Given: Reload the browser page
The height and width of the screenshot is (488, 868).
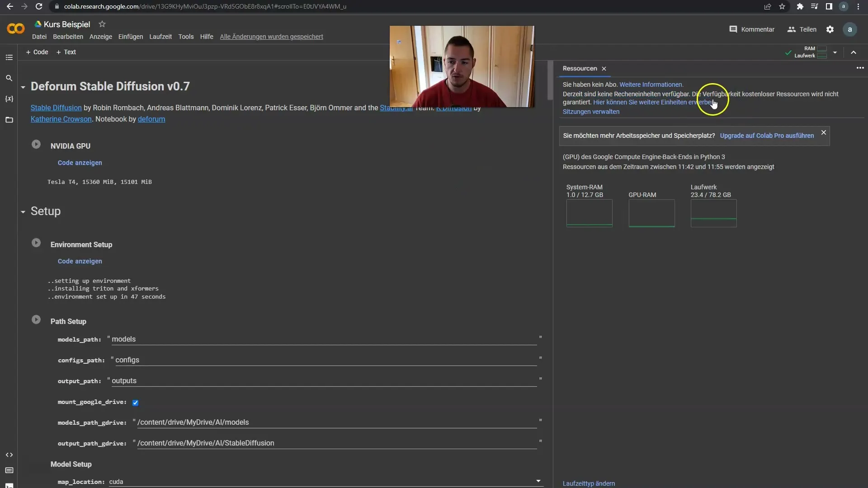Looking at the screenshot, I should [39, 6].
